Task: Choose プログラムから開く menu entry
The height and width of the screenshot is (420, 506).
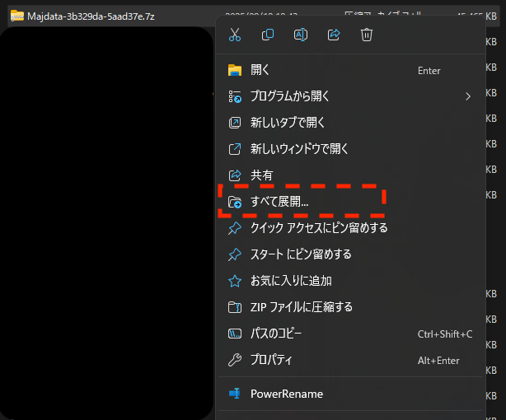Action: click(290, 96)
